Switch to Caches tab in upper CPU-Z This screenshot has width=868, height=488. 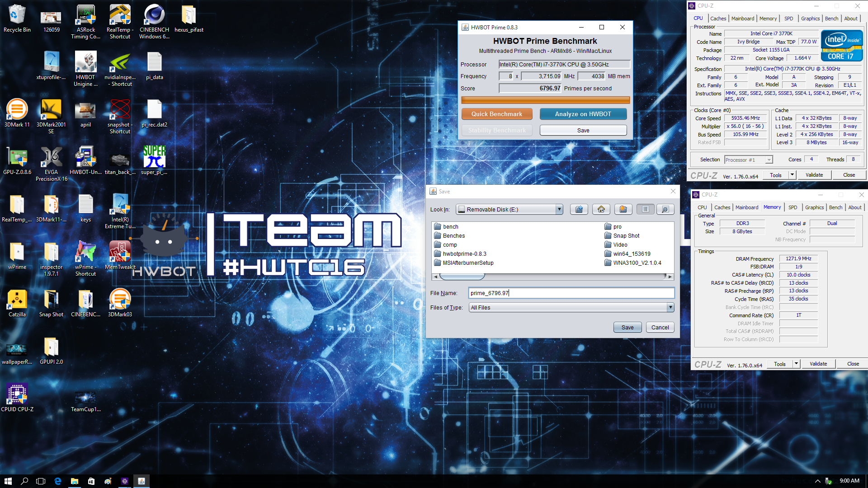(718, 19)
